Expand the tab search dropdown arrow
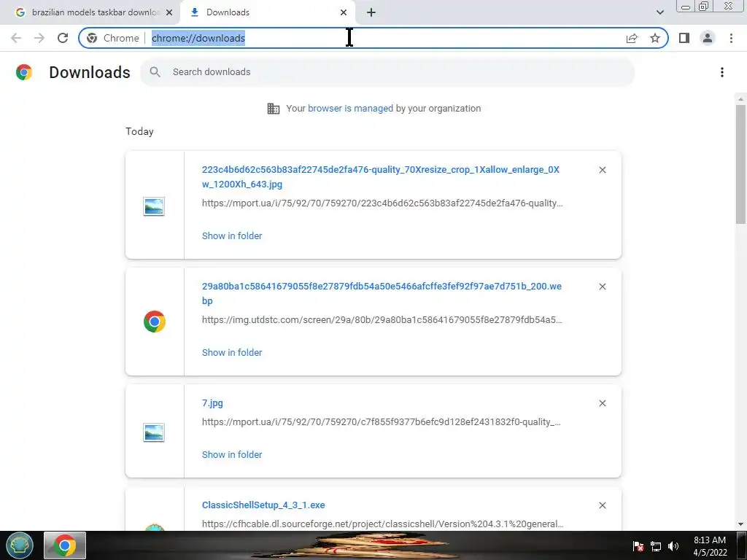This screenshot has height=560, width=747. (659, 12)
